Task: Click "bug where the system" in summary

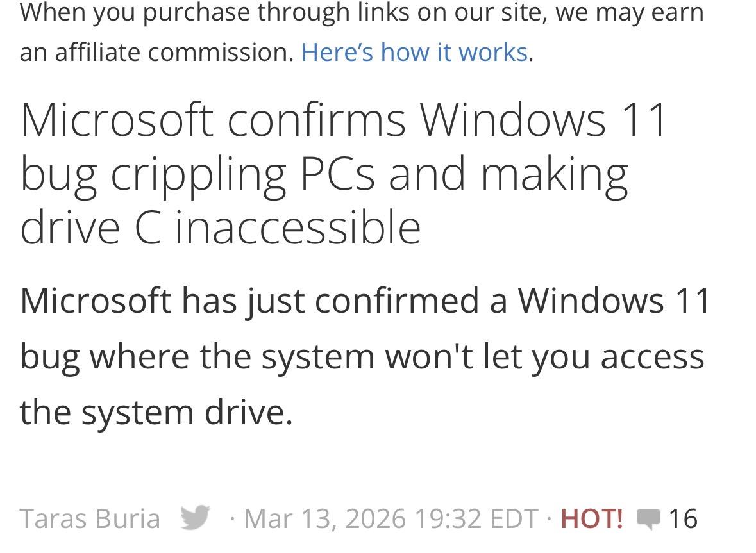Action: point(197,356)
